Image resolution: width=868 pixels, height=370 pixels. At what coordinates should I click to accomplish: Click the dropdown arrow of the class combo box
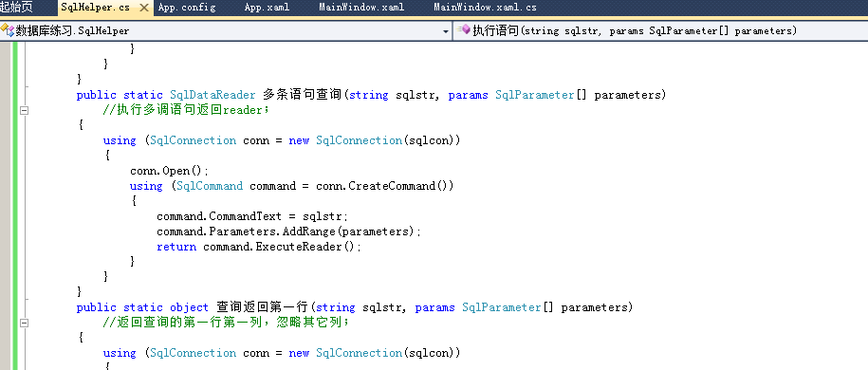coord(446,32)
